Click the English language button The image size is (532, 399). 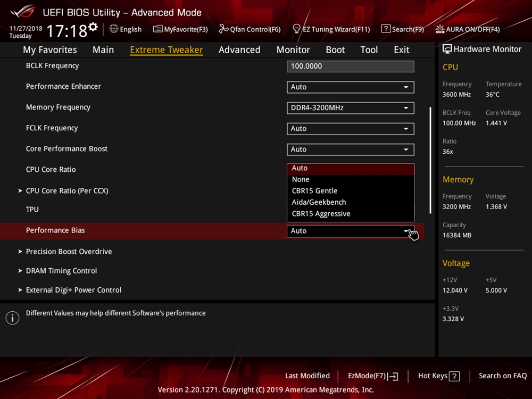[126, 29]
